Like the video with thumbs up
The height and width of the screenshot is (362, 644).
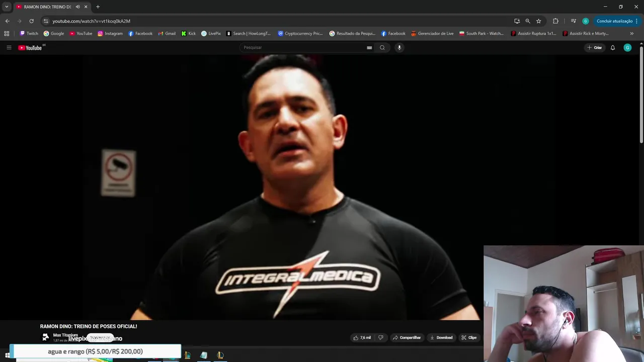[x=362, y=337]
